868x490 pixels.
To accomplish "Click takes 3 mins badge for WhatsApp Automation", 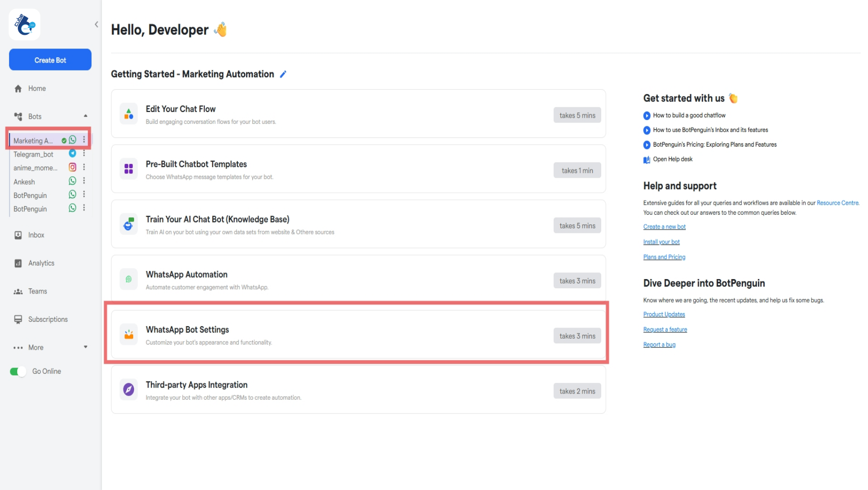I will [x=577, y=281].
